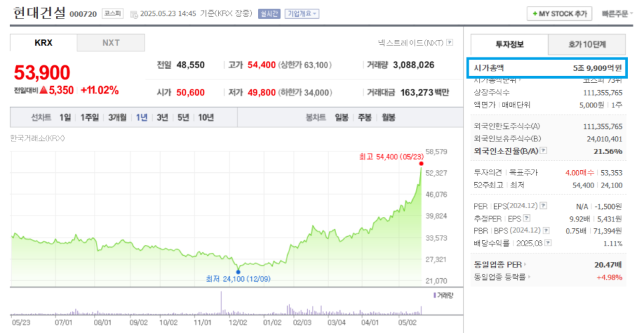Select the 1년 chart period
644x333 pixels.
pos(142,117)
